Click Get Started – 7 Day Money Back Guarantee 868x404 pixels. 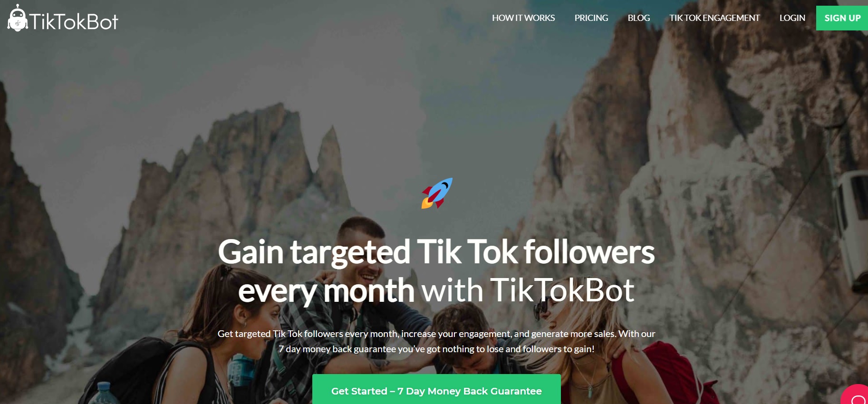point(436,391)
